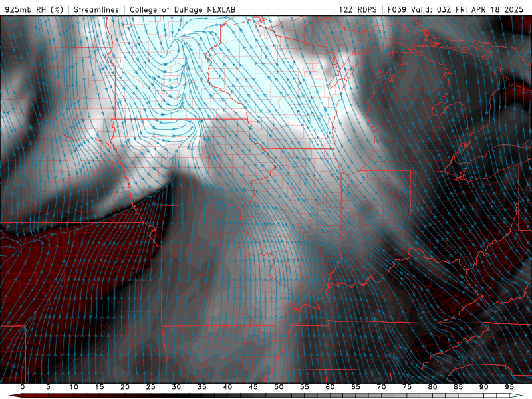Click the 25 tick label on the colorbar
532x399 pixels.
151,387
